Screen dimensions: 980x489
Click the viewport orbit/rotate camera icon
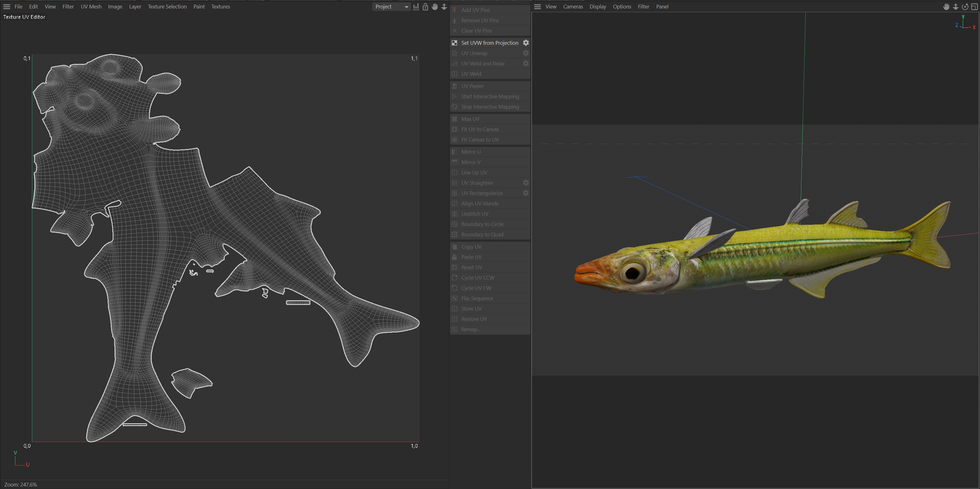[965, 7]
